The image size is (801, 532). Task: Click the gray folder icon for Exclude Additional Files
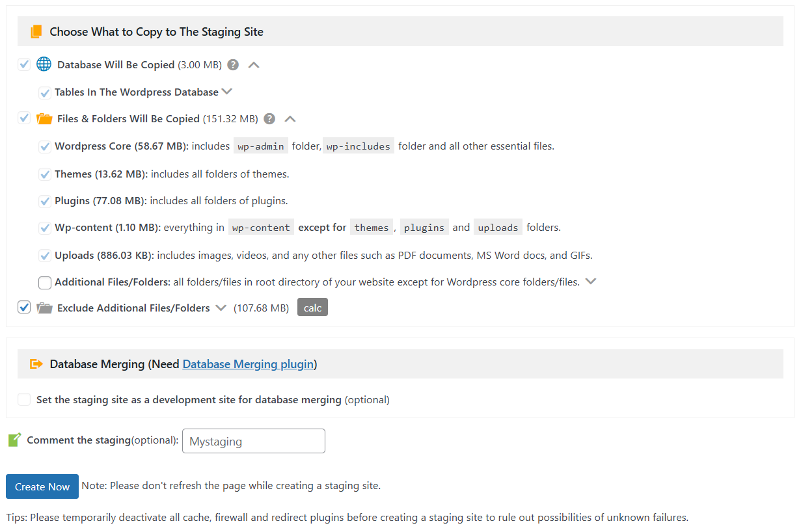[x=44, y=308]
